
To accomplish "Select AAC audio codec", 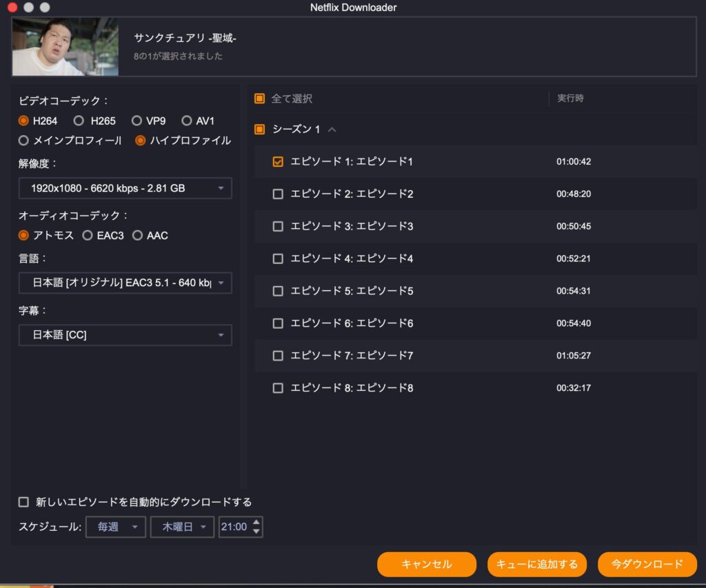I will (137, 236).
